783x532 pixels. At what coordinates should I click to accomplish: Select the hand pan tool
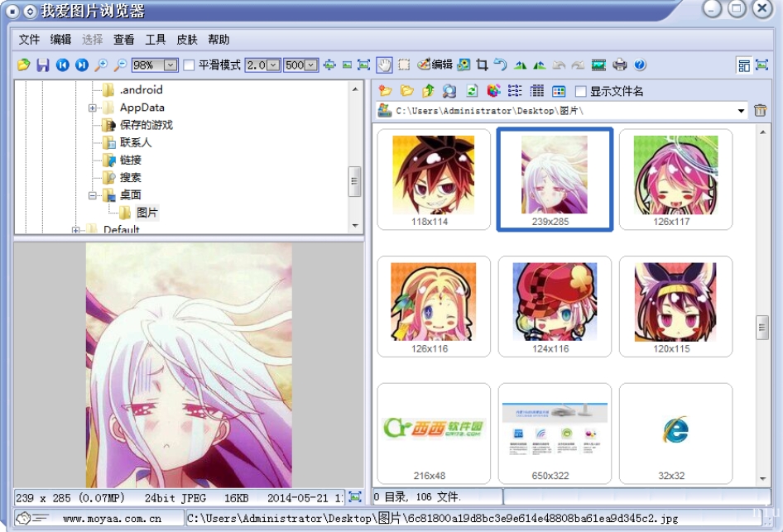click(x=384, y=65)
